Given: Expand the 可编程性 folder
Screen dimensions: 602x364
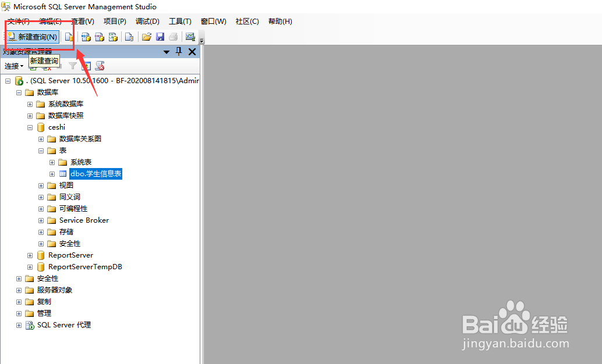Looking at the screenshot, I should 41,209.
